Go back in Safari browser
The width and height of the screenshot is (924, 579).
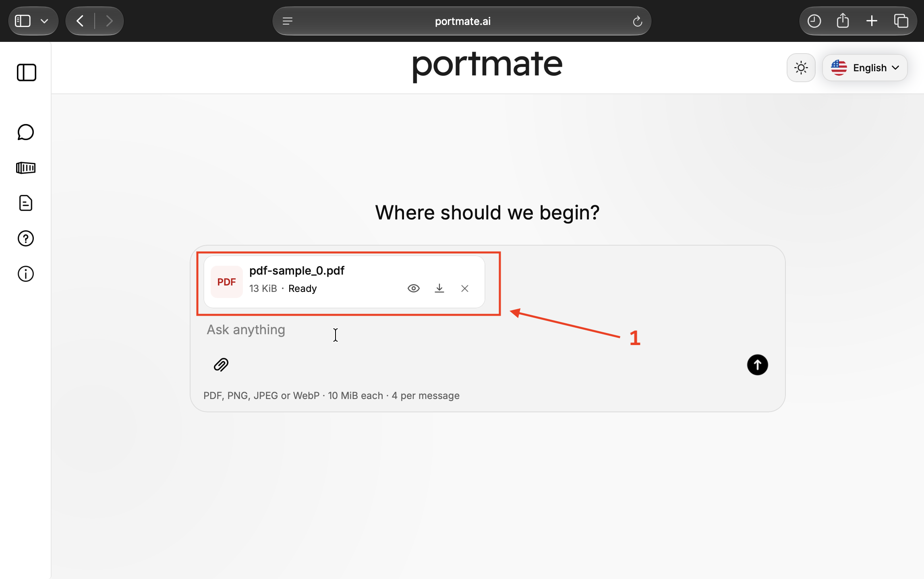80,21
